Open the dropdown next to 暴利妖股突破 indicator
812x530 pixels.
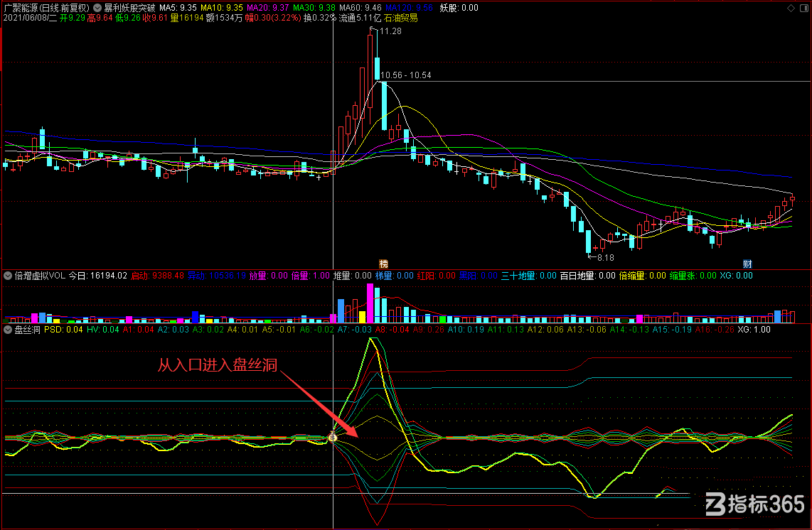click(97, 9)
